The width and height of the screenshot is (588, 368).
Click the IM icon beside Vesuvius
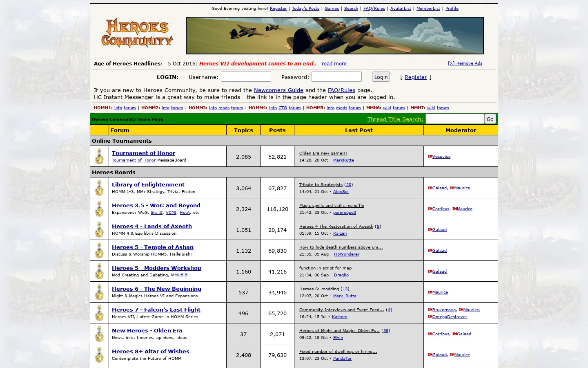[x=430, y=157]
